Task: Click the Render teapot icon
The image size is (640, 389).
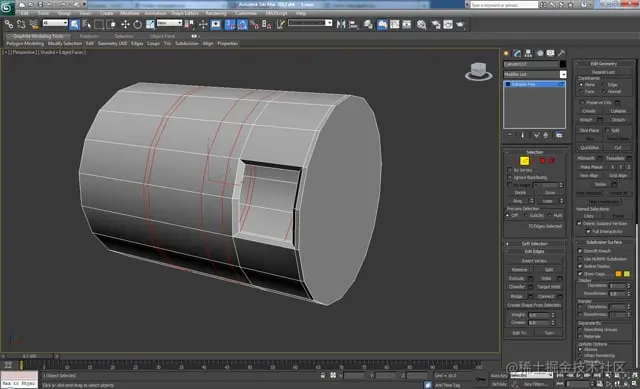Action: [x=461, y=24]
